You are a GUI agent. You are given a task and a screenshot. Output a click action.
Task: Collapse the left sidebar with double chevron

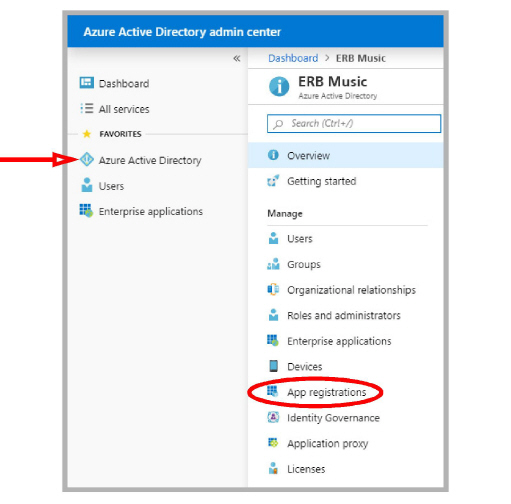click(x=237, y=59)
